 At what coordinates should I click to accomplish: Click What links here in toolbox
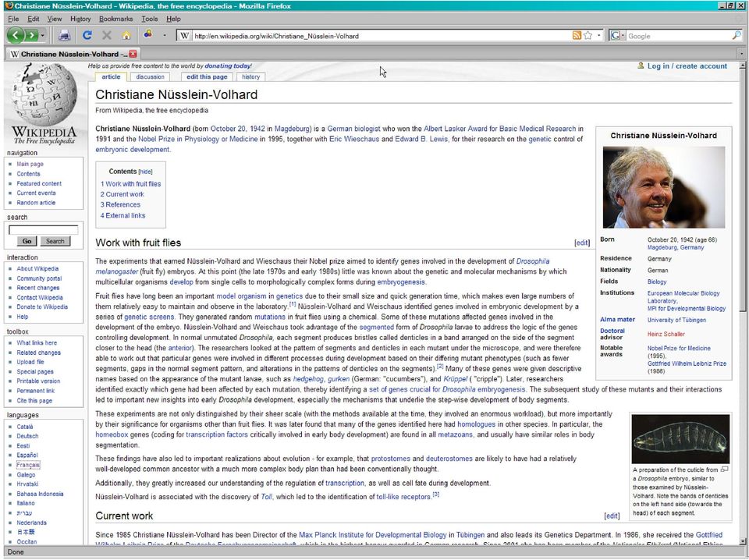pyautogui.click(x=37, y=342)
